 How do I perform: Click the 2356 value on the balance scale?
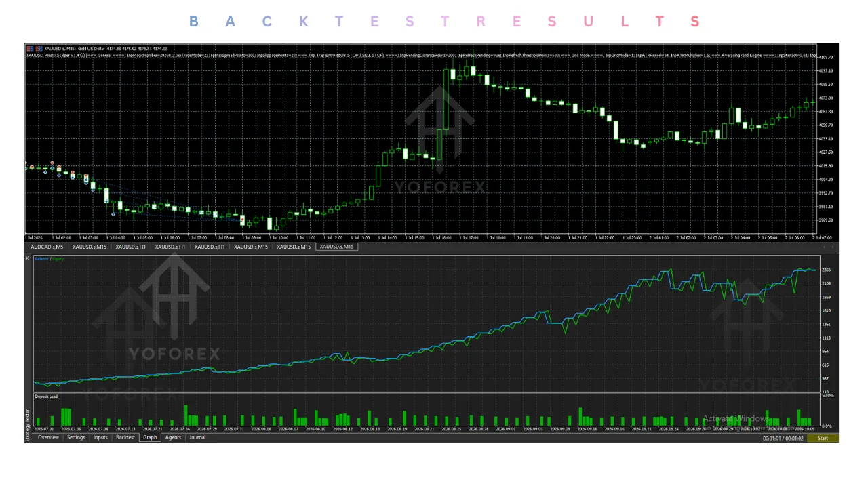tap(826, 270)
